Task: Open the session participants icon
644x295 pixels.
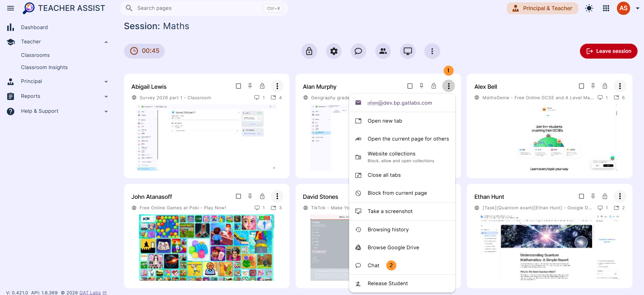Action: coord(383,51)
